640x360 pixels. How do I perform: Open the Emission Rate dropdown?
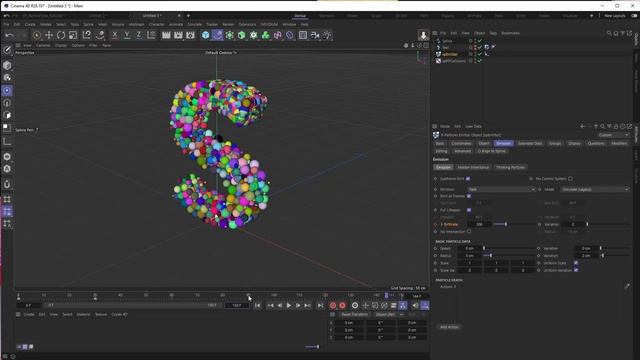(x=501, y=189)
